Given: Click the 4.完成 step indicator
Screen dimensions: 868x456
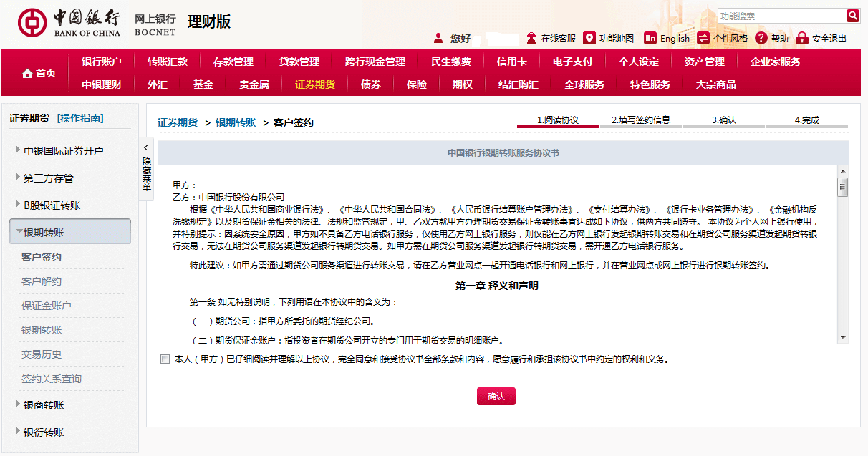Looking at the screenshot, I should click(x=806, y=120).
